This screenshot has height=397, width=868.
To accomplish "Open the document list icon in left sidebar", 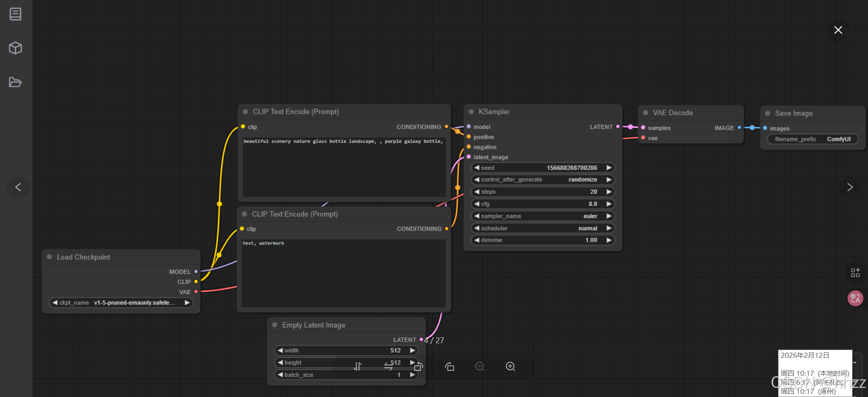I will tap(15, 14).
